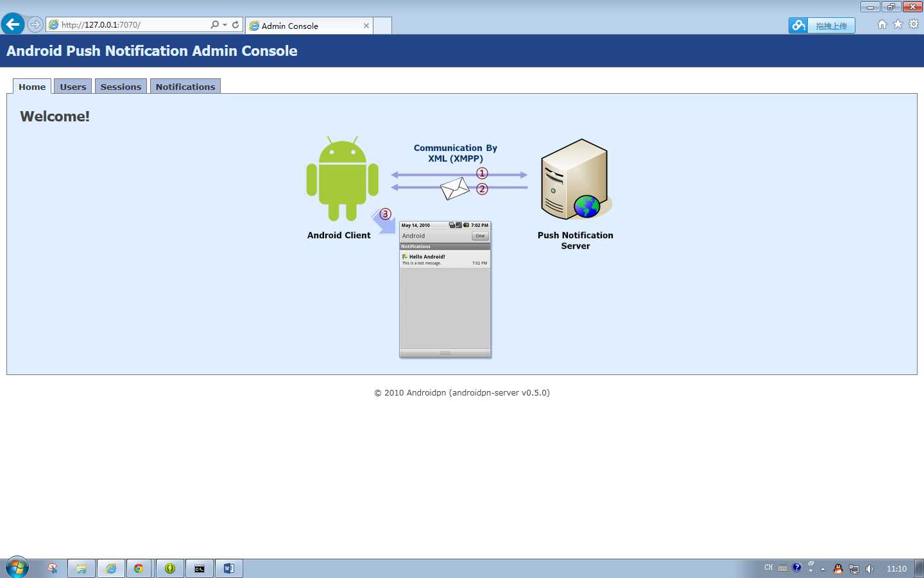Click the Push Notification Server computer image

click(576, 179)
